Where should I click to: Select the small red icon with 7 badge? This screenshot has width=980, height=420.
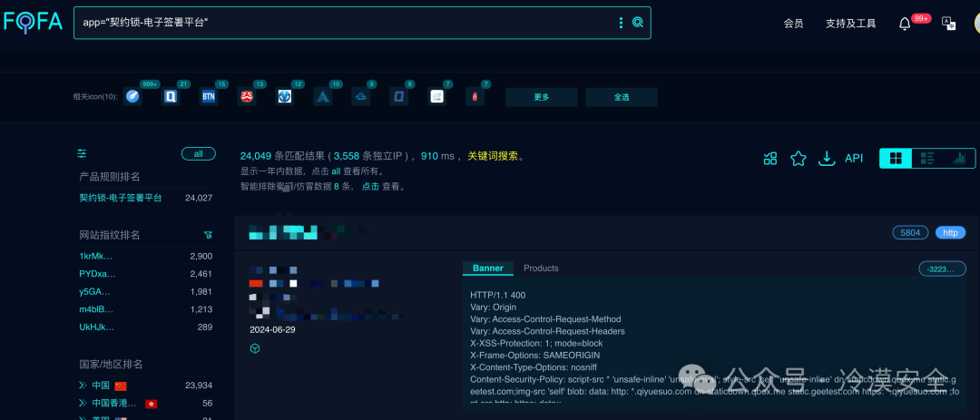tap(475, 96)
